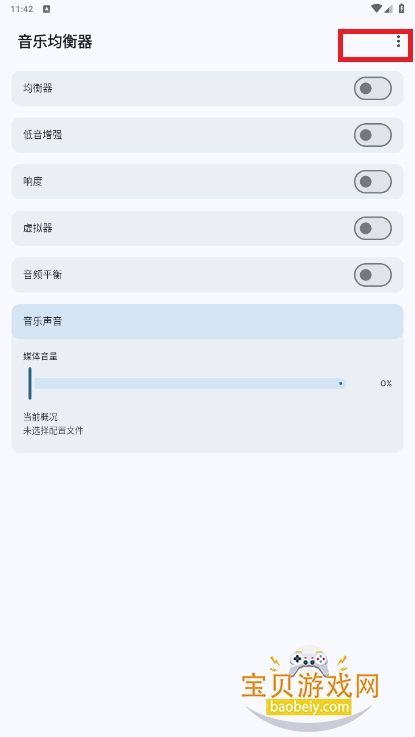Screen dimensions: 415x737
Task: Enable the 均衡器 switch
Action: coord(373,88)
